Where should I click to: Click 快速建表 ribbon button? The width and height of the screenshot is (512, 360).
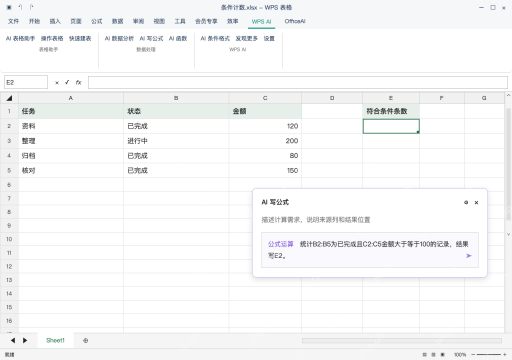pos(80,39)
